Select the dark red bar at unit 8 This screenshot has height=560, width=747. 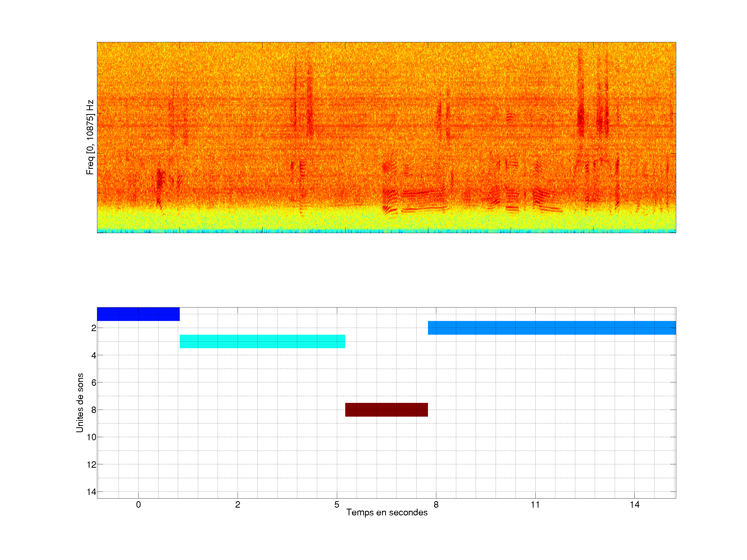coord(386,409)
